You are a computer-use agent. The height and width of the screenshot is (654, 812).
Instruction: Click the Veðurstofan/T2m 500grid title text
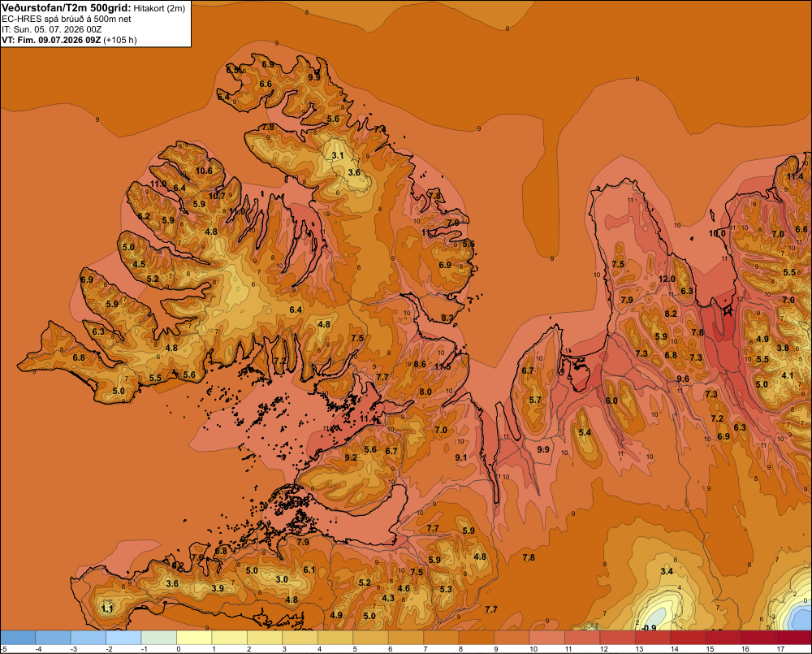66,8
